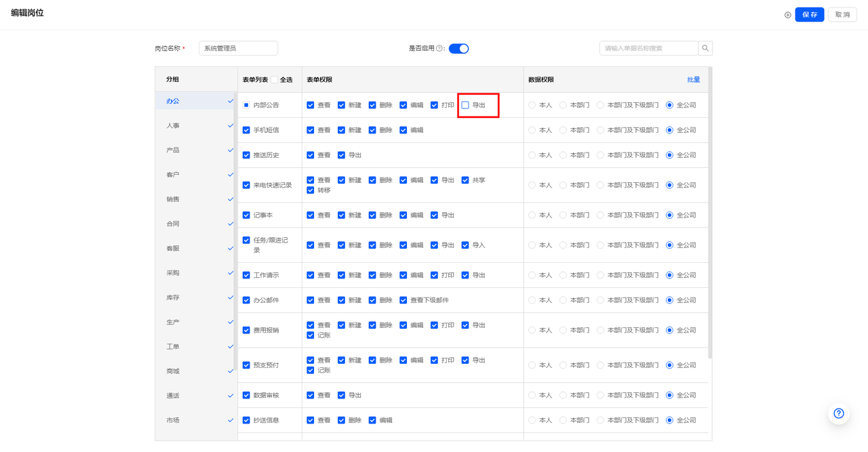Open the help question mark icon

coord(839,413)
